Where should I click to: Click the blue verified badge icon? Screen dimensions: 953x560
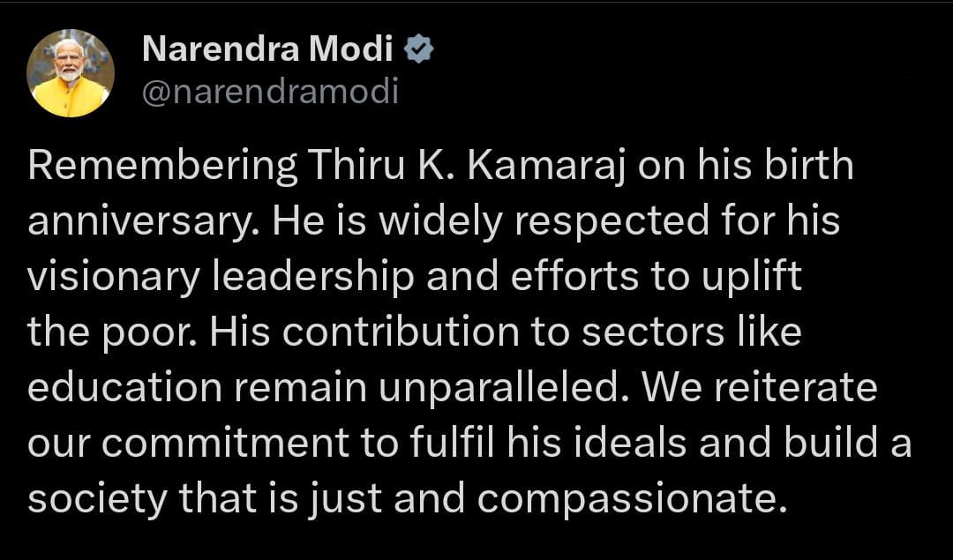(419, 49)
